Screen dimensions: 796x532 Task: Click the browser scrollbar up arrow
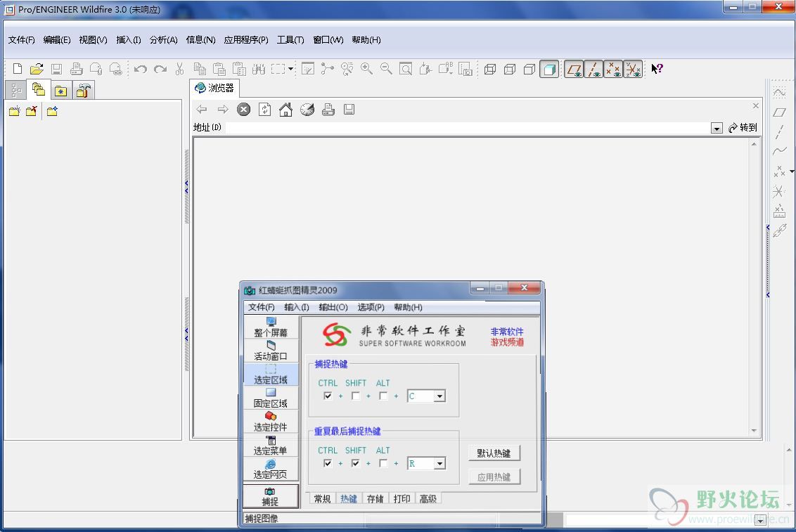[754, 144]
